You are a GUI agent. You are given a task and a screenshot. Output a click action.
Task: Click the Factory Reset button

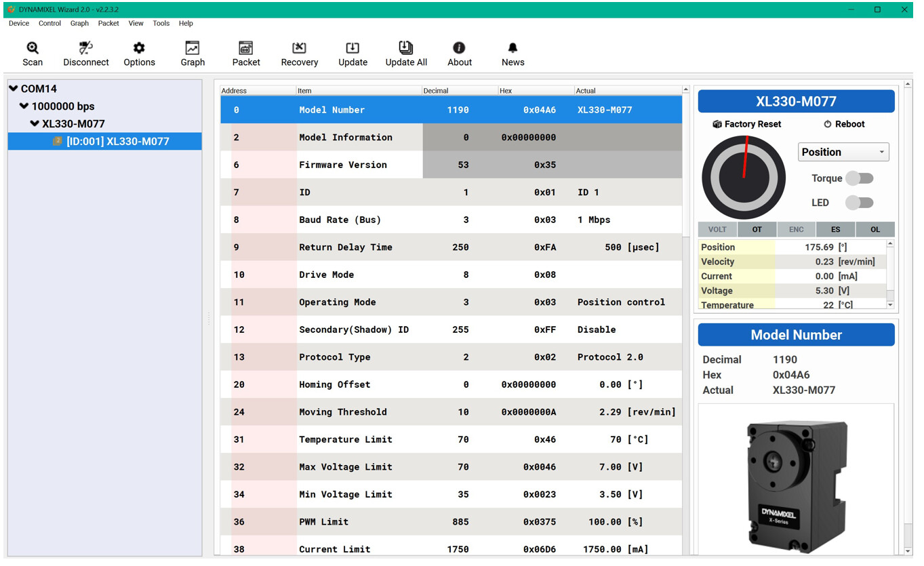pyautogui.click(x=746, y=124)
